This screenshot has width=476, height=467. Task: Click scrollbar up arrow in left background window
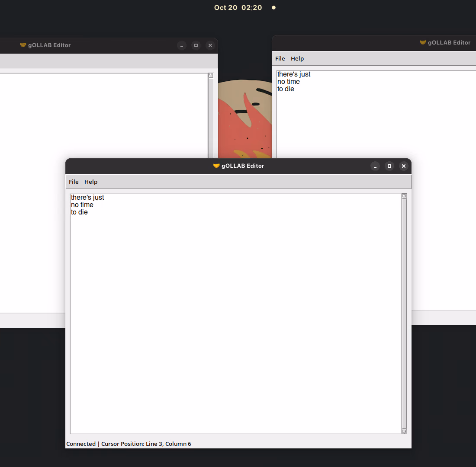[211, 76]
